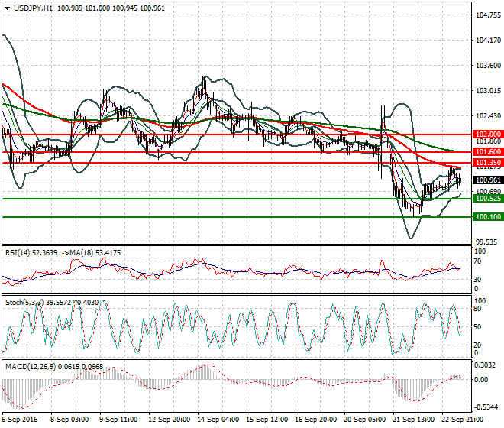Viewport: 504px width, 428px height.
Task: Select the green 100.100 support label
Action: click(487, 217)
